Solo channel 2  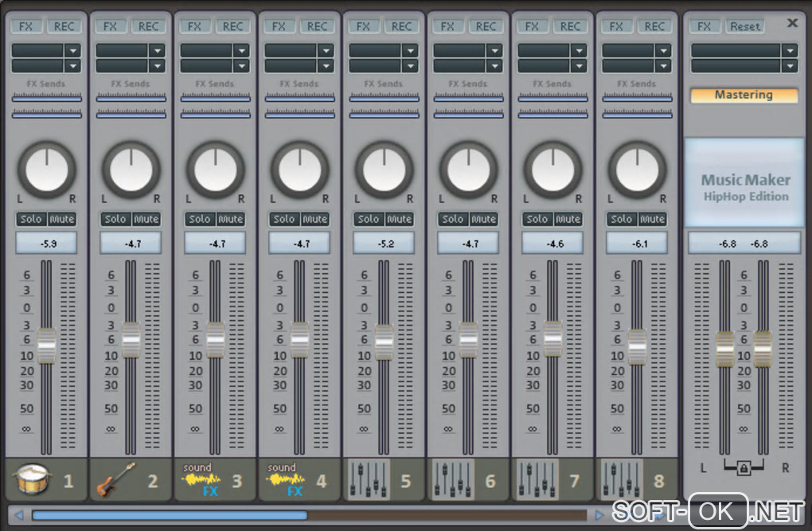click(x=115, y=219)
